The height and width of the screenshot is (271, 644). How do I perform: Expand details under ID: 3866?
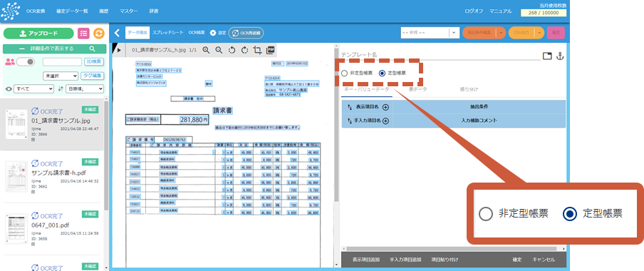(33, 140)
